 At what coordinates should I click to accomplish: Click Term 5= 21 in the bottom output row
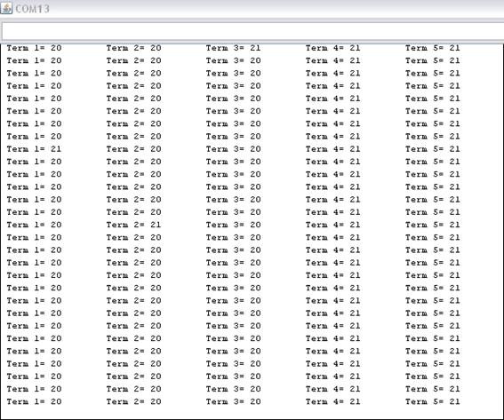(x=433, y=401)
